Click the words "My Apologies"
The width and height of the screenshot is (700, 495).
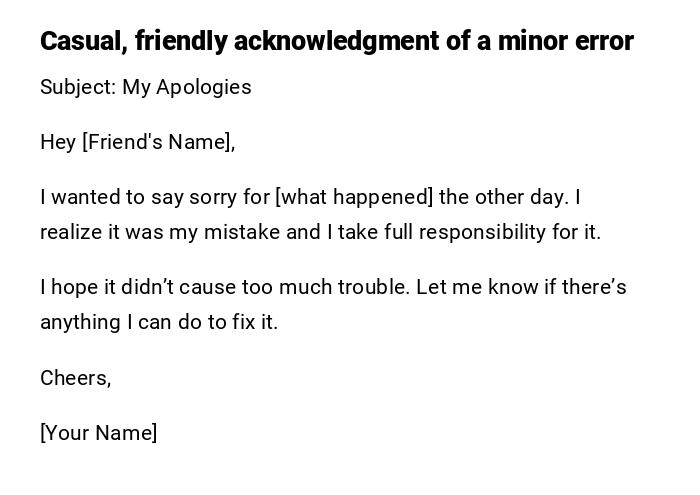[x=187, y=87]
